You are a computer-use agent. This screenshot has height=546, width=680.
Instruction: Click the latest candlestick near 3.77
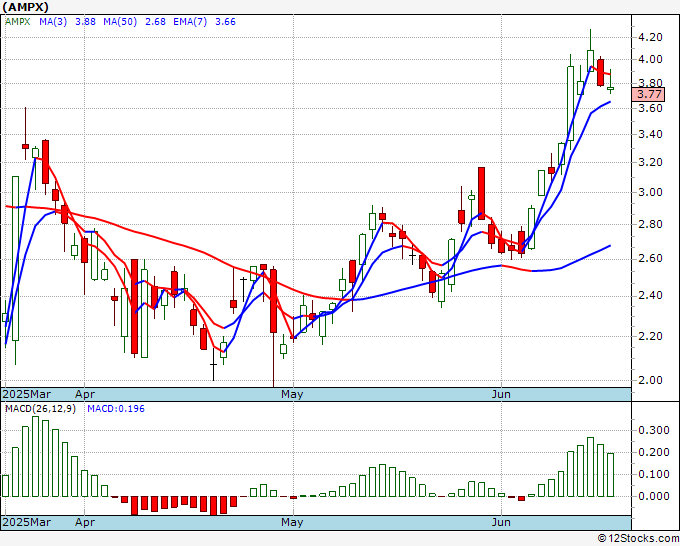pos(610,88)
